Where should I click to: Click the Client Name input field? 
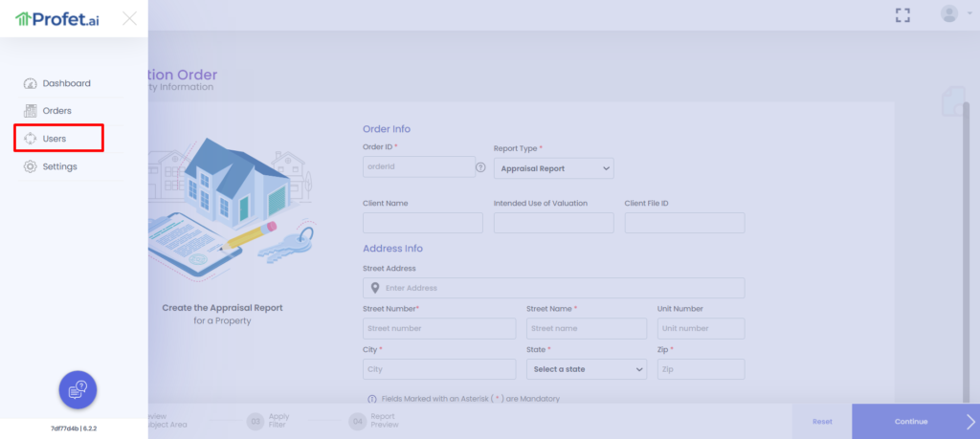pyautogui.click(x=423, y=223)
